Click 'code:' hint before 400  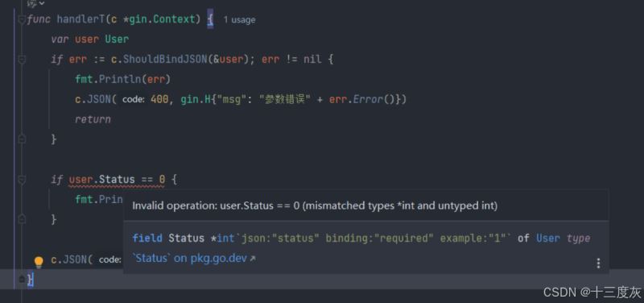point(133,99)
